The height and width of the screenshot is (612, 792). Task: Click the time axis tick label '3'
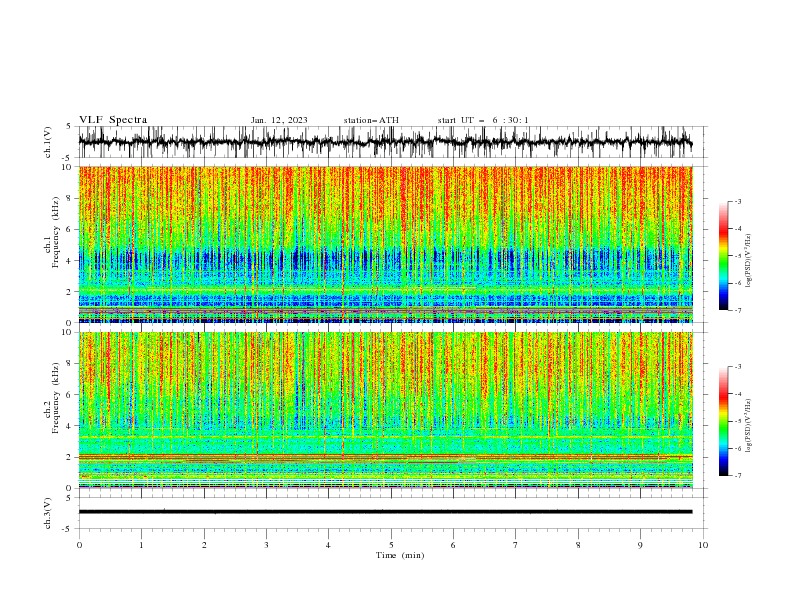[266, 545]
